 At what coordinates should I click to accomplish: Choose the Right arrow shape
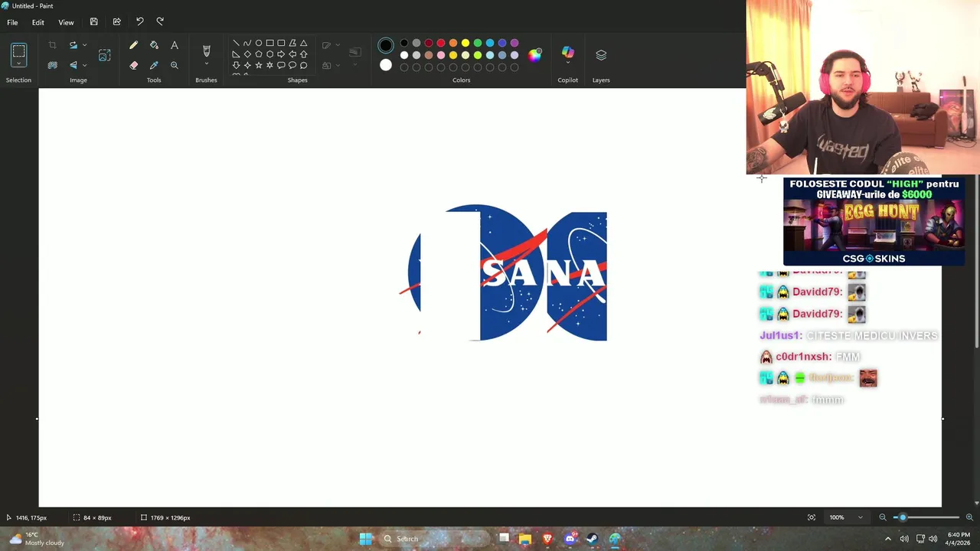coord(281,54)
